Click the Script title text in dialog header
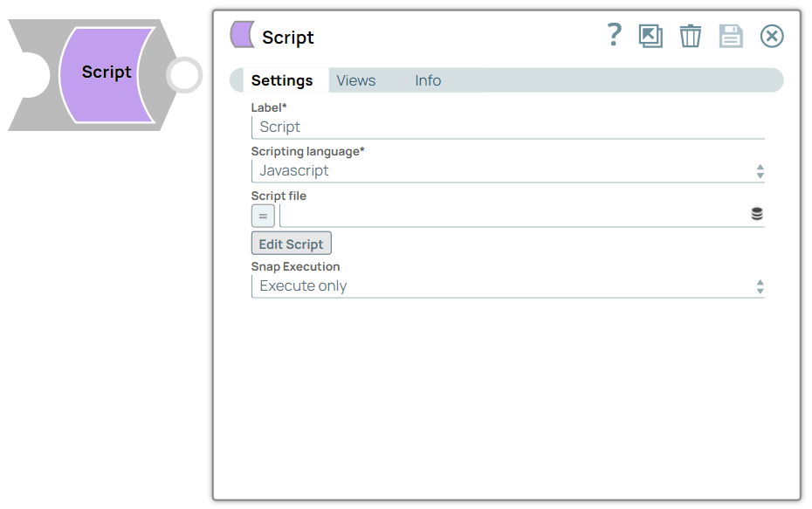Viewport: 812px width, 509px height. coord(288,38)
